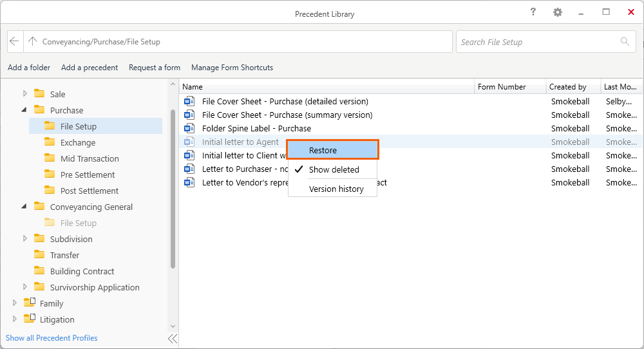Choose Restore from the context menu

tap(332, 150)
